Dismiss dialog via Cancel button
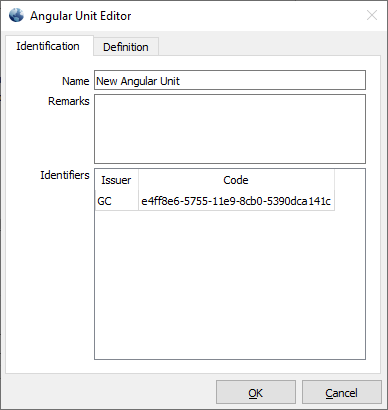 (341, 392)
